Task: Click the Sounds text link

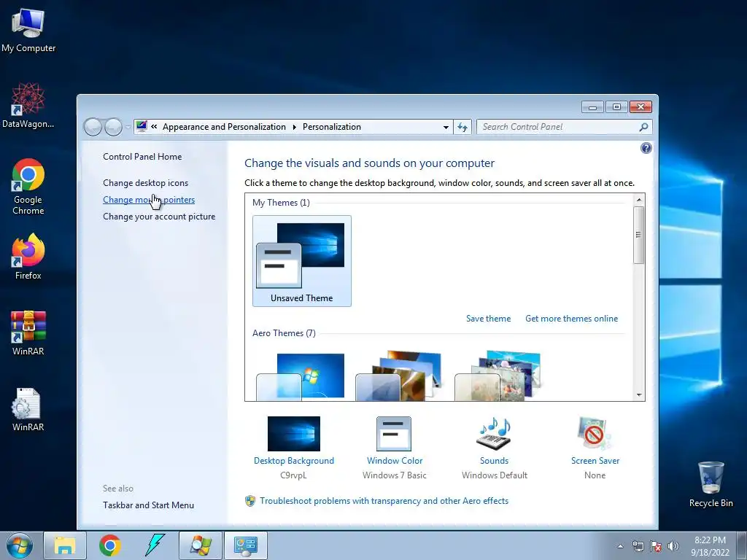Action: click(494, 461)
